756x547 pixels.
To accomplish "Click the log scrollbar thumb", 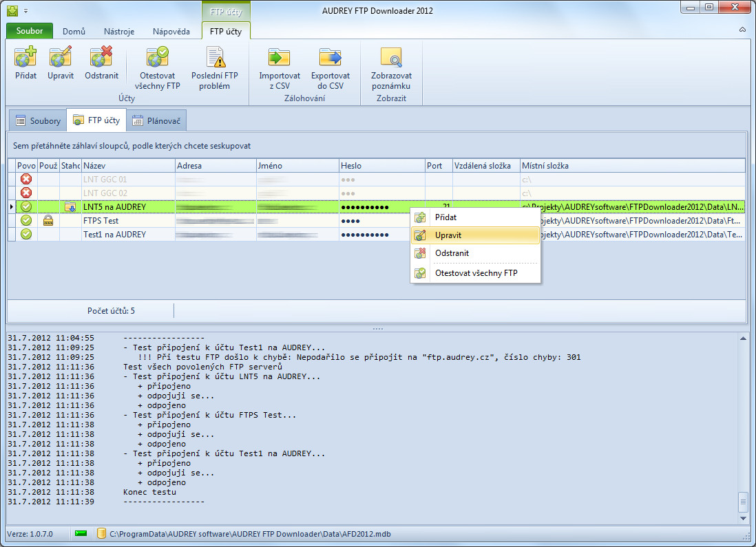I will 743,502.
